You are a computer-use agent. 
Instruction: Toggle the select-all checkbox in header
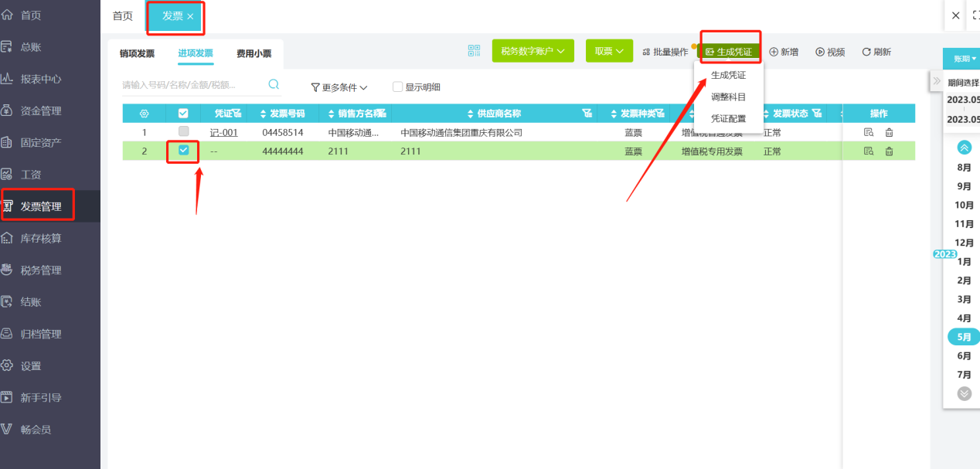(x=183, y=114)
